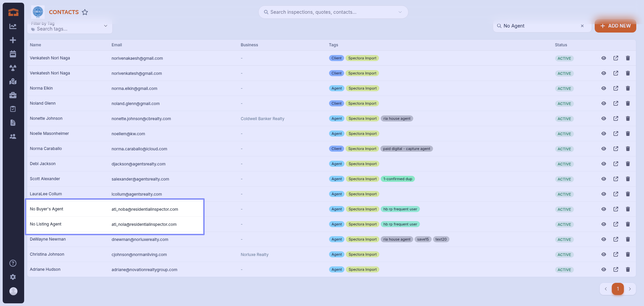Open the analytics chart icon in sidebar
Screen dimensions: 644x306
click(x=13, y=26)
